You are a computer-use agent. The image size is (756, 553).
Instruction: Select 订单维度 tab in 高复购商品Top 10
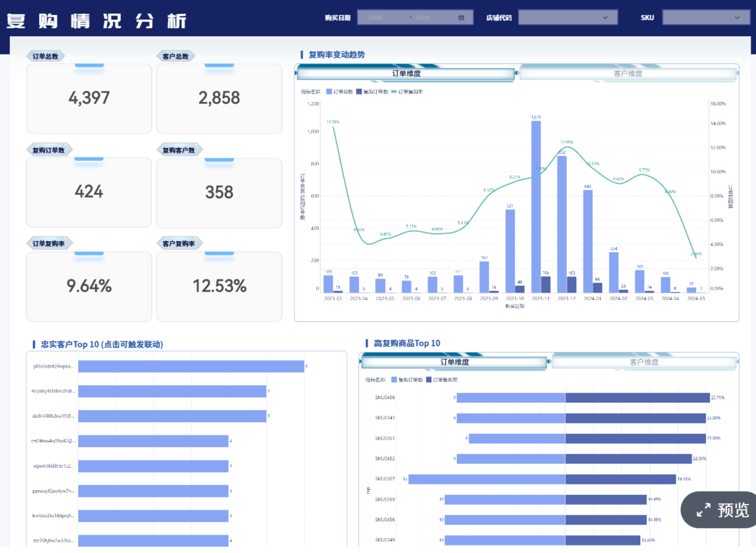[x=454, y=363]
